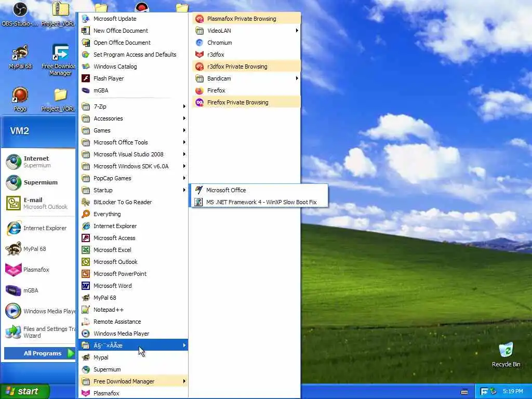Open Remote Assistance

coord(134,322)
